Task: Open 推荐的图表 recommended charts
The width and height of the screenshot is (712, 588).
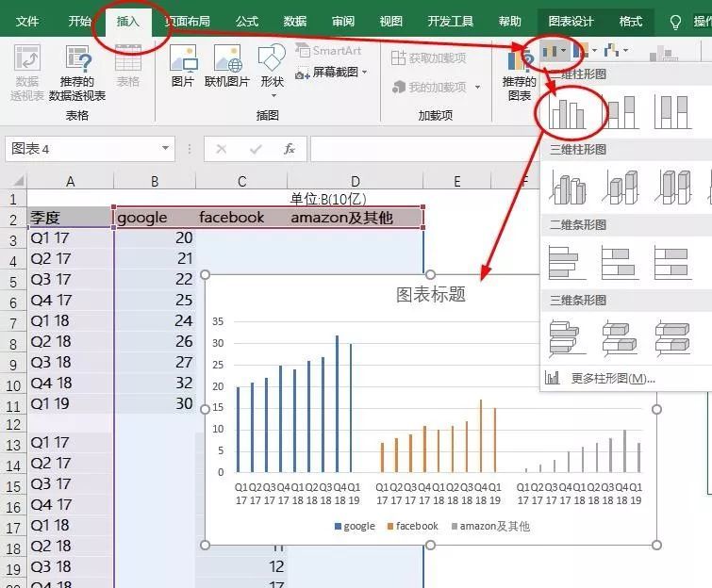Action: [x=520, y=74]
